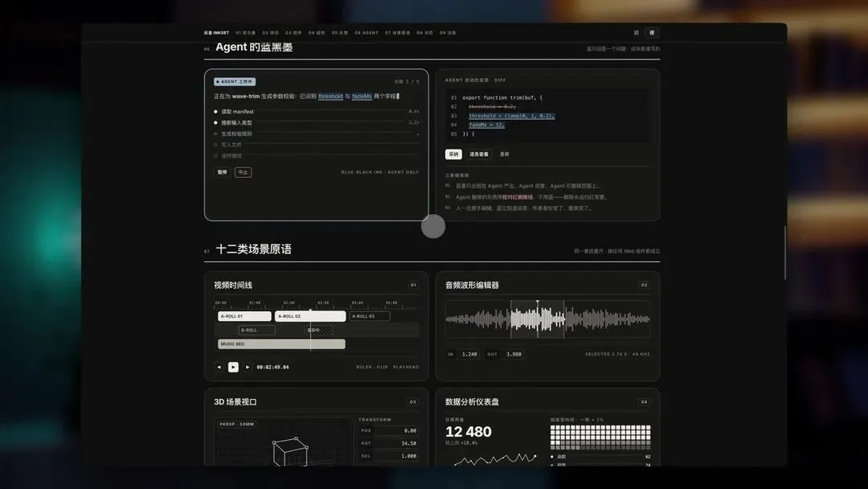Click the underlined fadeMs field link

click(362, 97)
